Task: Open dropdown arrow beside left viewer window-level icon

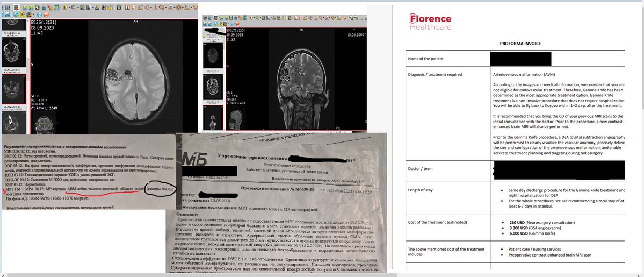Action: [69, 8]
